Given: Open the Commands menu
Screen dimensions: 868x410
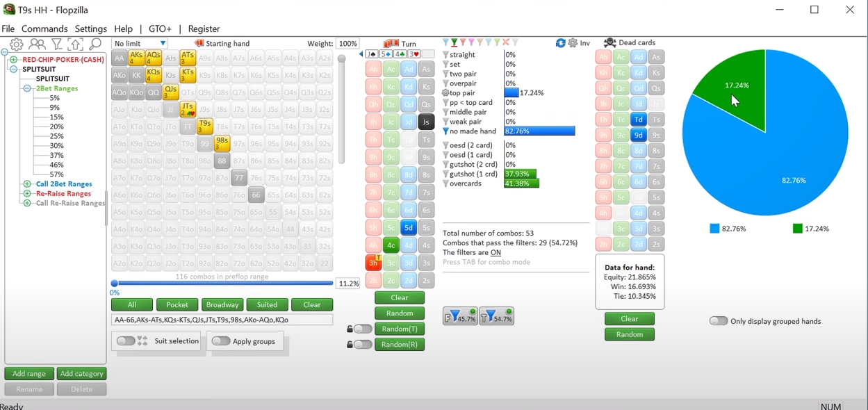Looking at the screenshot, I should pos(44,28).
